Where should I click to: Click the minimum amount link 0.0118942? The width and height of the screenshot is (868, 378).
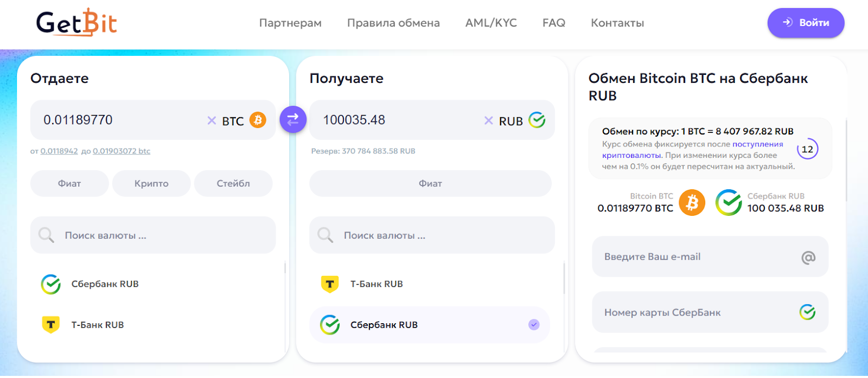59,151
